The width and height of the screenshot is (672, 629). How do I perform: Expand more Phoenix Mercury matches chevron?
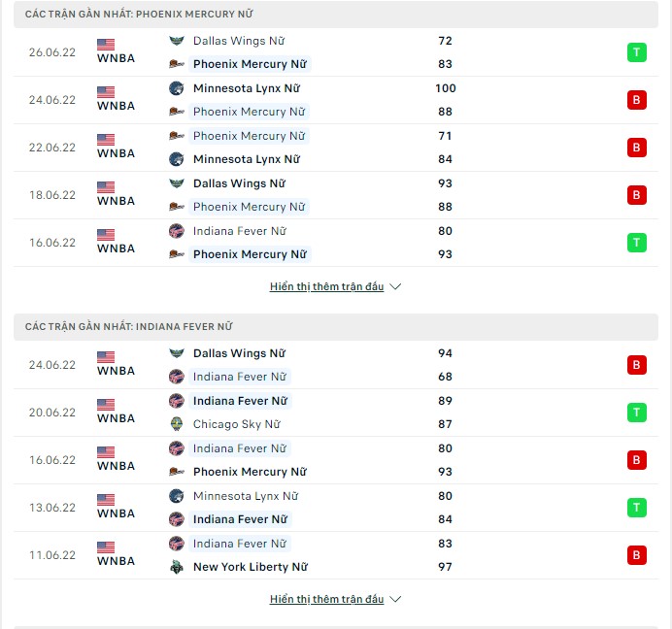click(x=395, y=286)
